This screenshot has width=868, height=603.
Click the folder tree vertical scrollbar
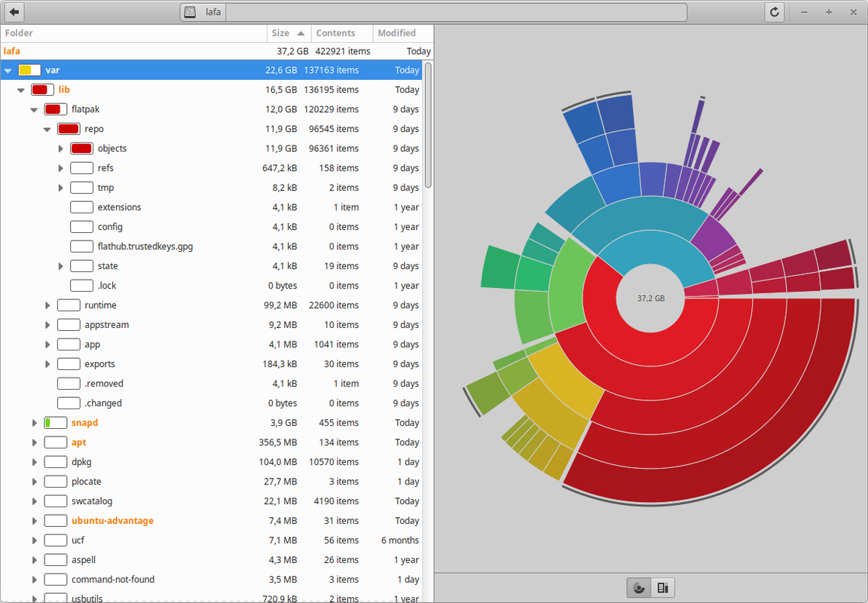click(428, 124)
